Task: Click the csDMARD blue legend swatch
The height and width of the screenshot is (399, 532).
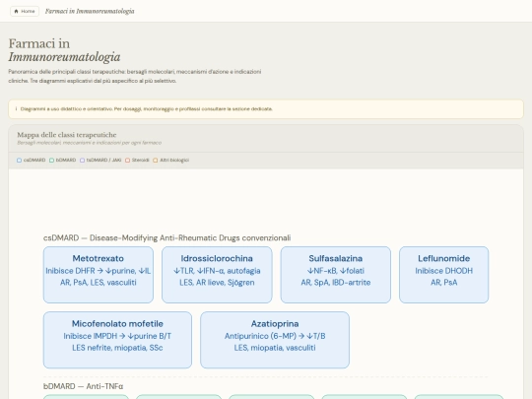Action: (x=19, y=161)
